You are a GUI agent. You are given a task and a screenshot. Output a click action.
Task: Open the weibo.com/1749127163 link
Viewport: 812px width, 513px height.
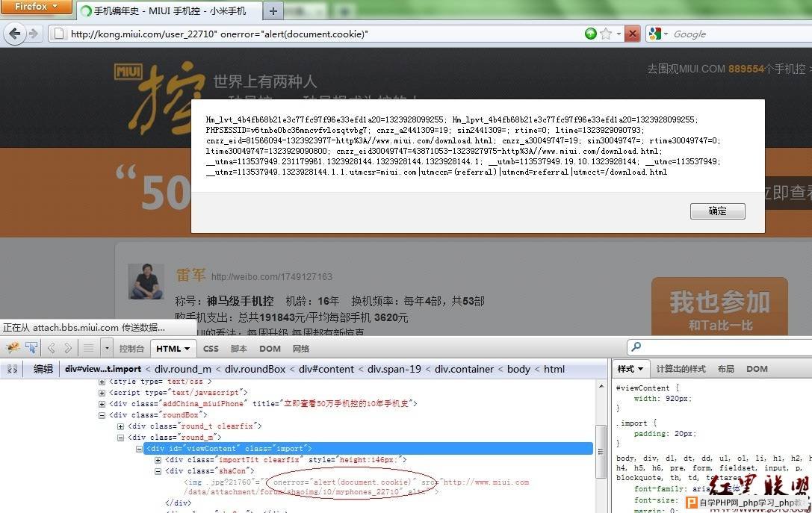[271, 276]
